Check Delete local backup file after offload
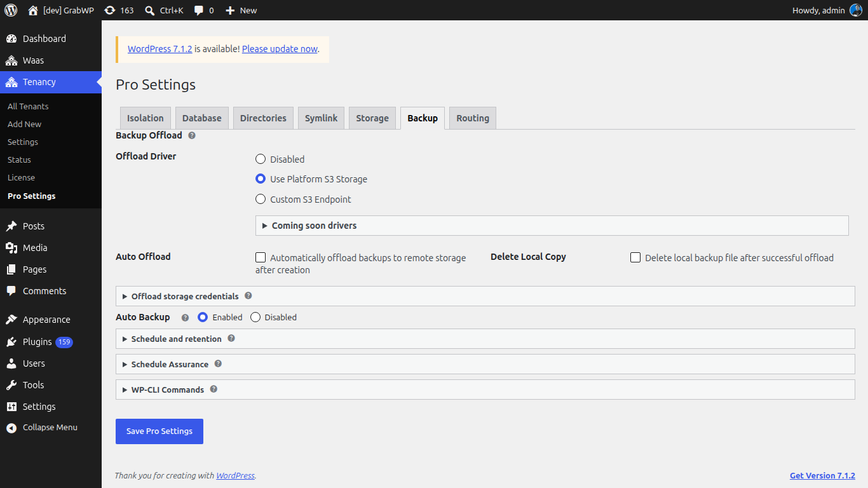The height and width of the screenshot is (488, 868). coord(635,257)
